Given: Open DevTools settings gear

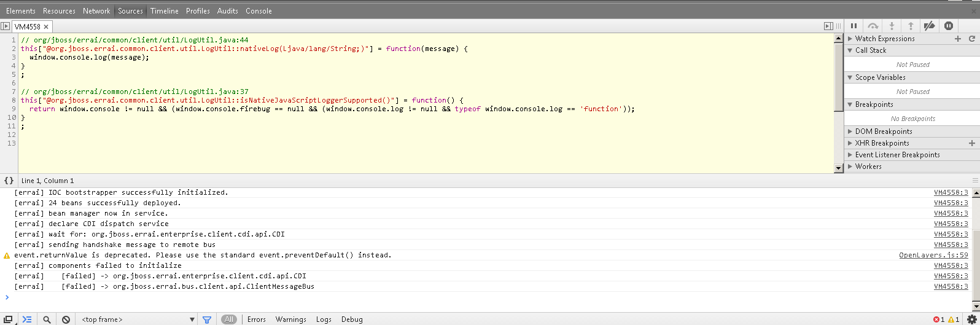Looking at the screenshot, I should (971, 319).
